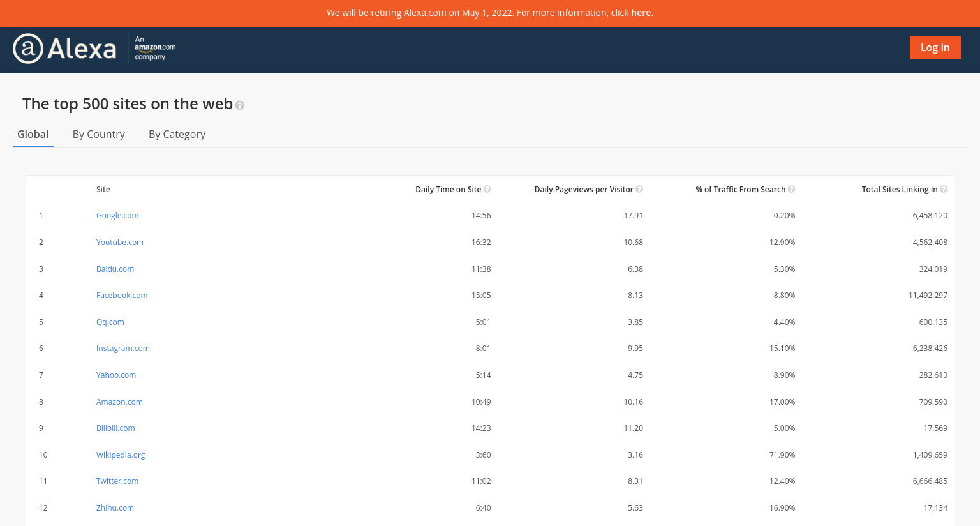This screenshot has height=526, width=980.
Task: Open the Facebook.com site link
Action: click(x=122, y=296)
